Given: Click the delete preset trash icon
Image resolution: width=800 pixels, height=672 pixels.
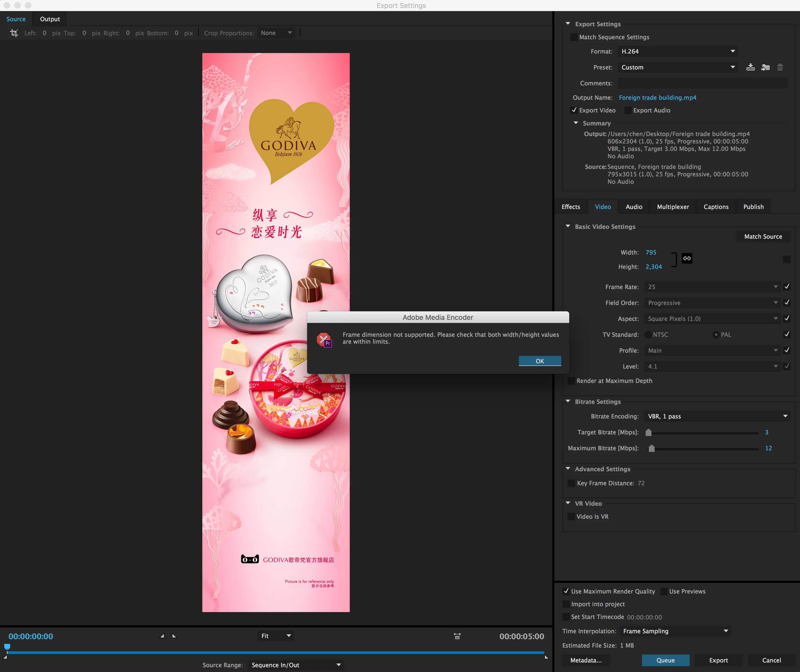Looking at the screenshot, I should [x=780, y=67].
